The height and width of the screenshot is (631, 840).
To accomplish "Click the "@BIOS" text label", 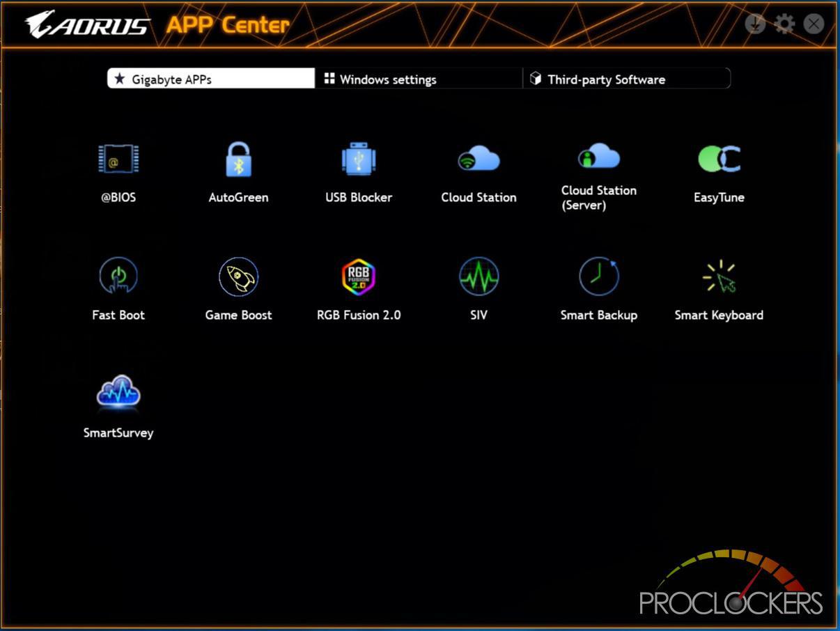I will pos(118,198).
